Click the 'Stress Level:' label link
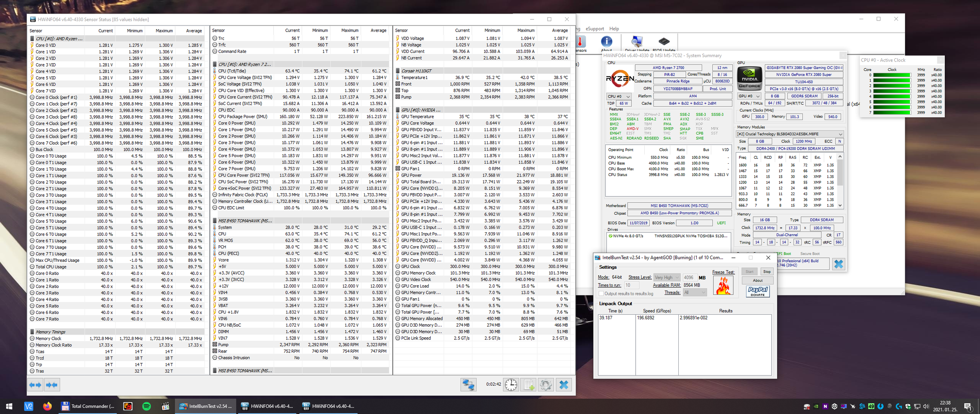The width and height of the screenshot is (980, 414). (640, 277)
